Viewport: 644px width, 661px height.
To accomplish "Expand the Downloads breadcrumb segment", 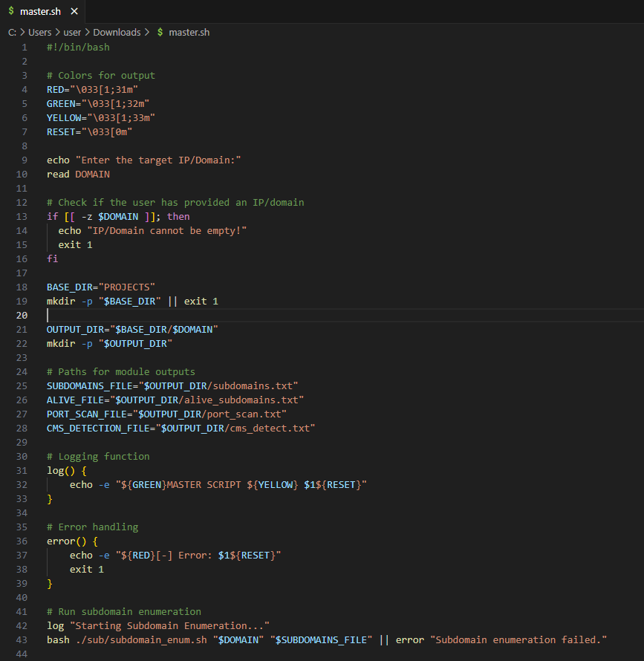I will [x=117, y=33].
